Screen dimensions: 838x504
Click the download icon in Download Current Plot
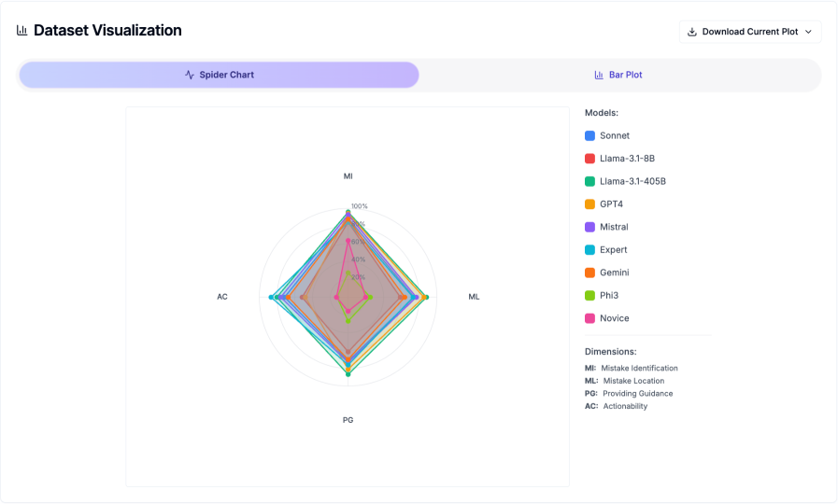[x=692, y=32]
